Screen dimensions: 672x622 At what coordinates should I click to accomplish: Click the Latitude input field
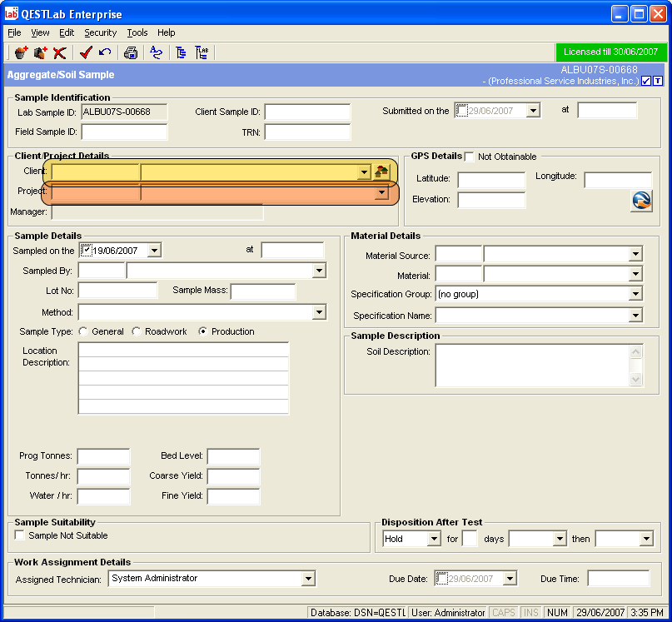click(x=491, y=180)
